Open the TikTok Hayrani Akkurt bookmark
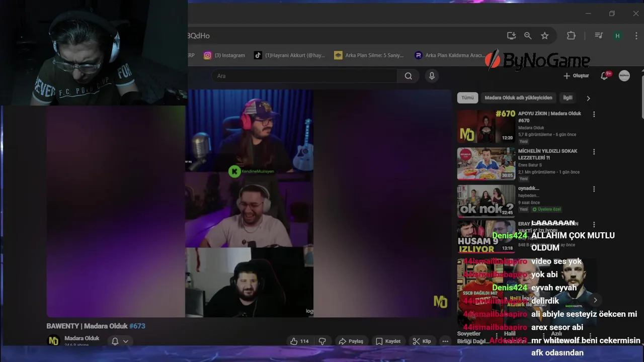This screenshot has height=362, width=644. coord(289,55)
